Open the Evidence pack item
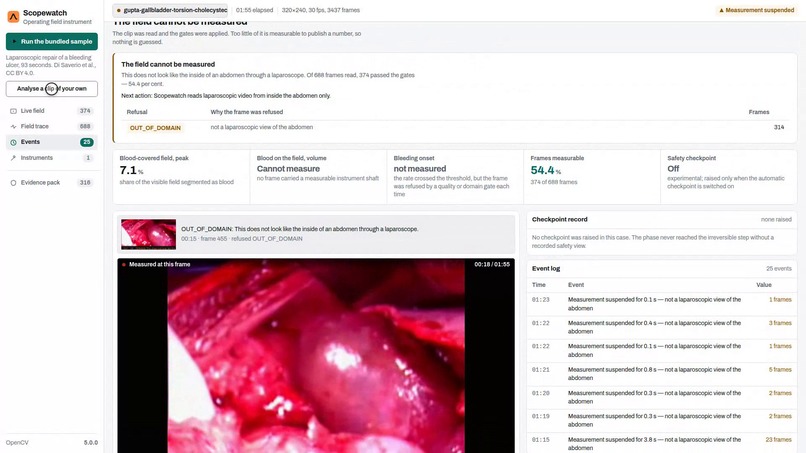806x453 pixels. [51, 183]
